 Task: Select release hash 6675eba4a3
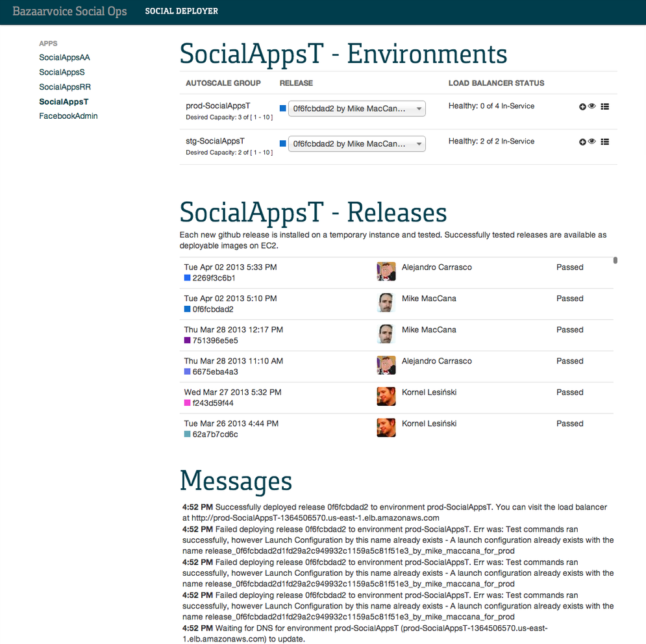point(215,372)
